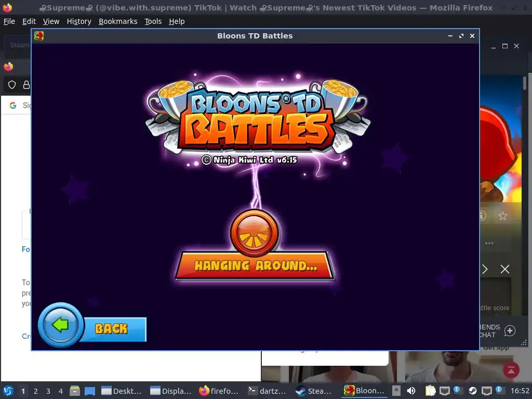The width and height of the screenshot is (532, 399).
Task: Open the file manager taskbar icon
Action: coord(75,391)
